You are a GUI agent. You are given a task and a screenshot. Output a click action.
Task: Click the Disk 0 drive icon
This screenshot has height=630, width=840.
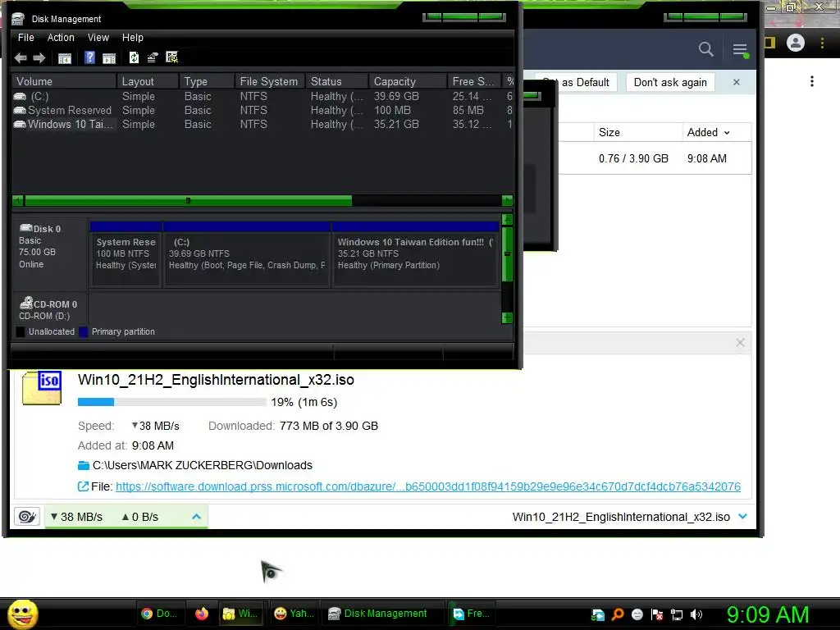[x=25, y=228]
